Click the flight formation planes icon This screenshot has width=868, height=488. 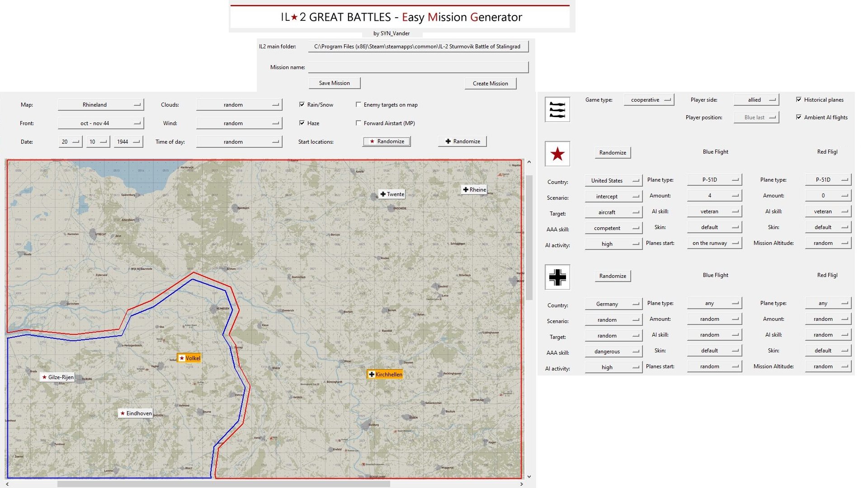tap(557, 110)
